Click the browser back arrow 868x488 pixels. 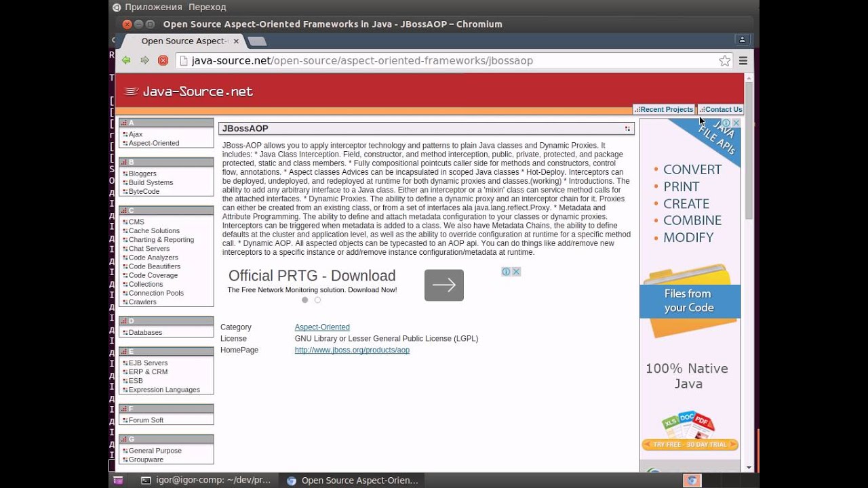pyautogui.click(x=126, y=60)
